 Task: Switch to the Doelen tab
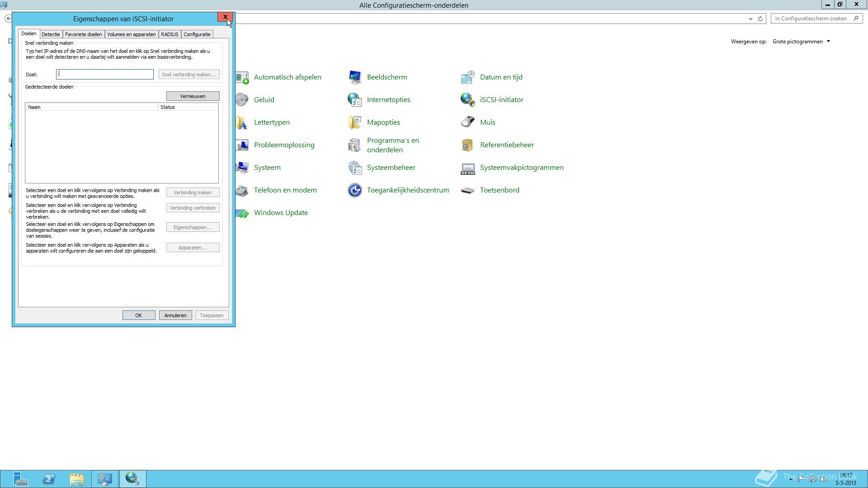point(29,34)
